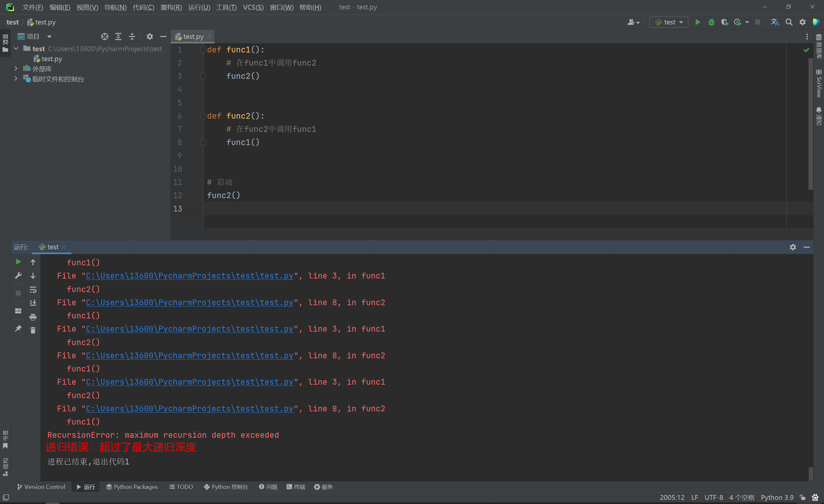The height and width of the screenshot is (504, 824).
Task: Open first test.py line 8 traceback link
Action: tap(190, 302)
